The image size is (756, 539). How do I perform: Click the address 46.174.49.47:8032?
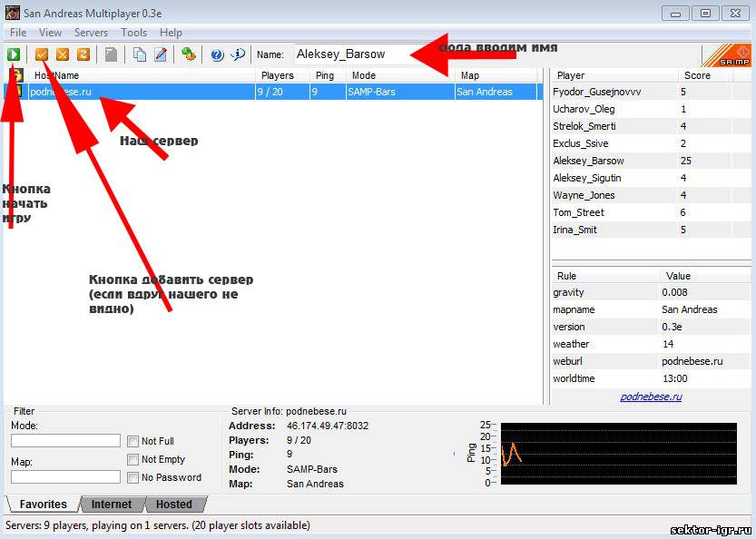[328, 426]
